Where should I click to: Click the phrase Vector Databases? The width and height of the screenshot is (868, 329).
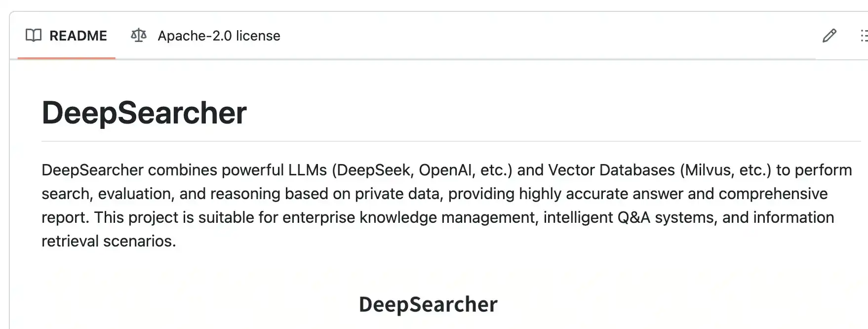tap(611, 170)
